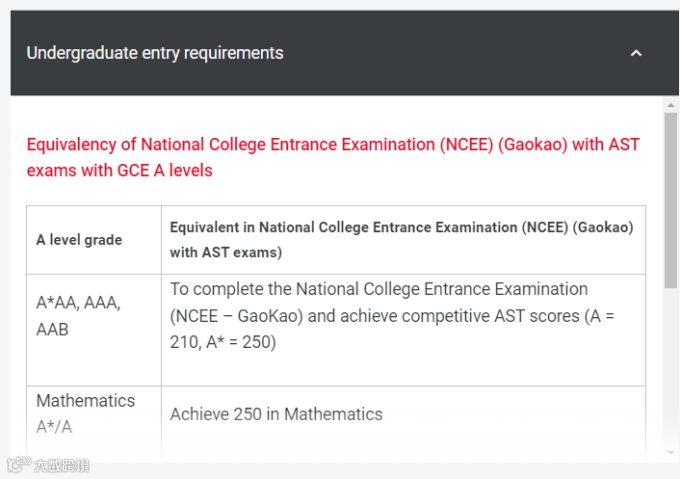The image size is (680, 479).
Task: Click 'exams with GCE A levels' heading line
Action: (x=120, y=170)
